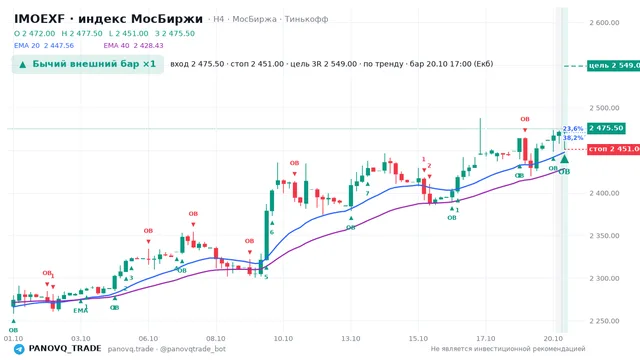Click the Telegram logo icon beside PANOVQ_TRADE
Screen dimensions: 640x360
click(19, 349)
